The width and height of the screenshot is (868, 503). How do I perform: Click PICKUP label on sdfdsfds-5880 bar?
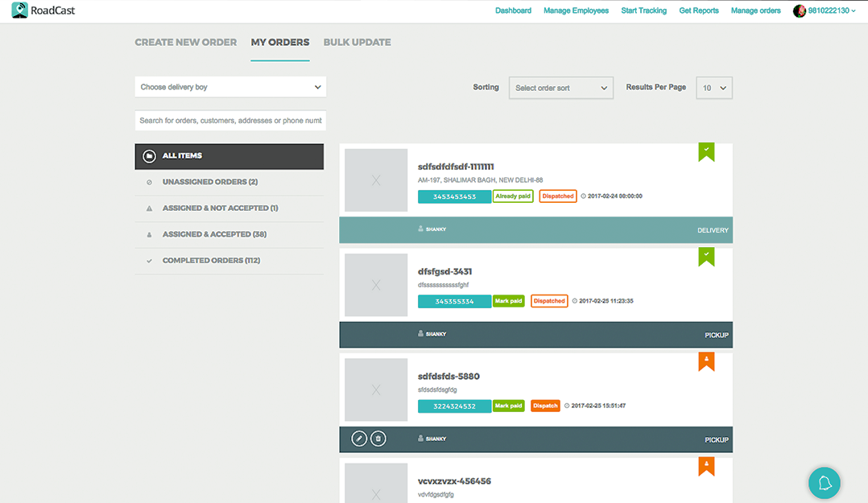click(x=717, y=440)
